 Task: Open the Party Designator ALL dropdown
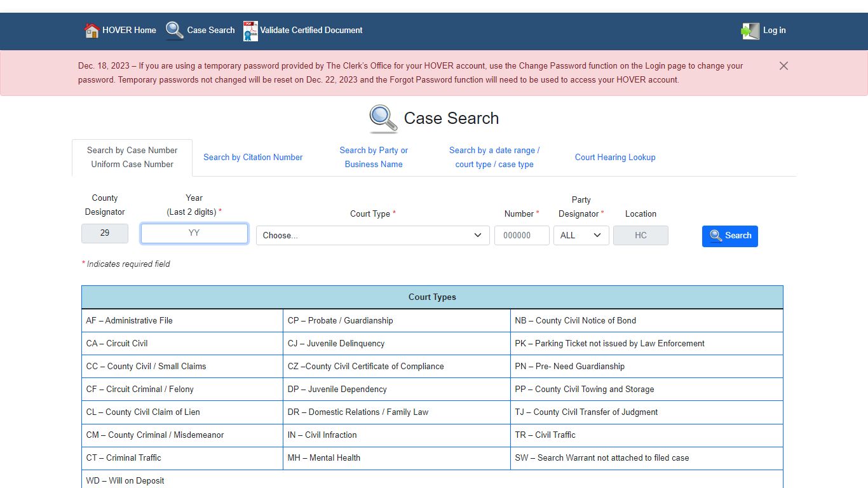click(581, 236)
